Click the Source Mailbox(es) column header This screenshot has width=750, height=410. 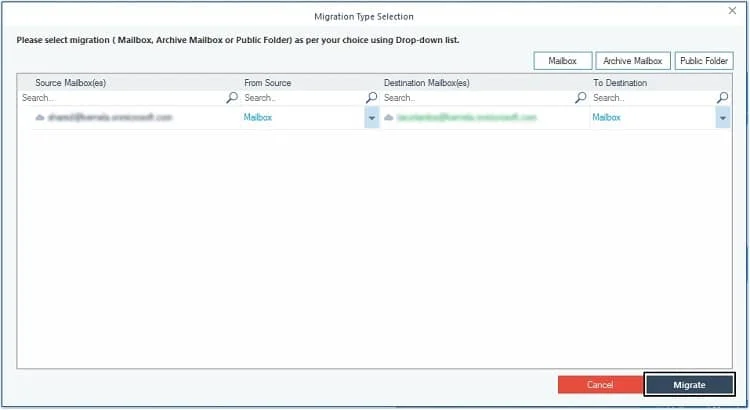click(70, 83)
